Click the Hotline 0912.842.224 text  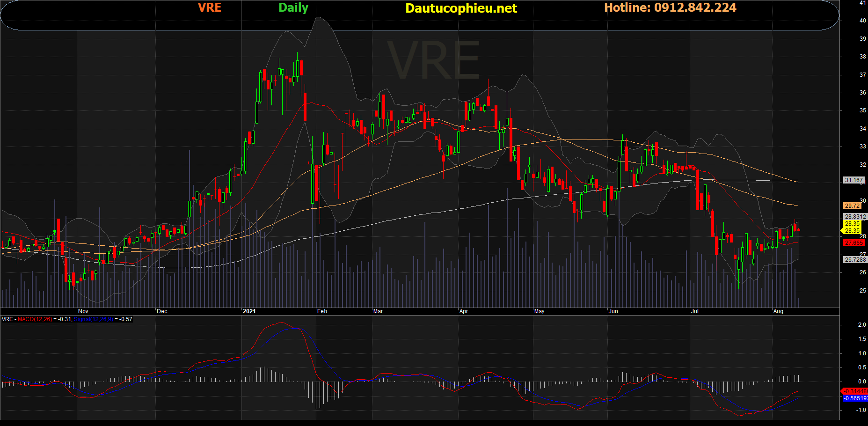(670, 7)
